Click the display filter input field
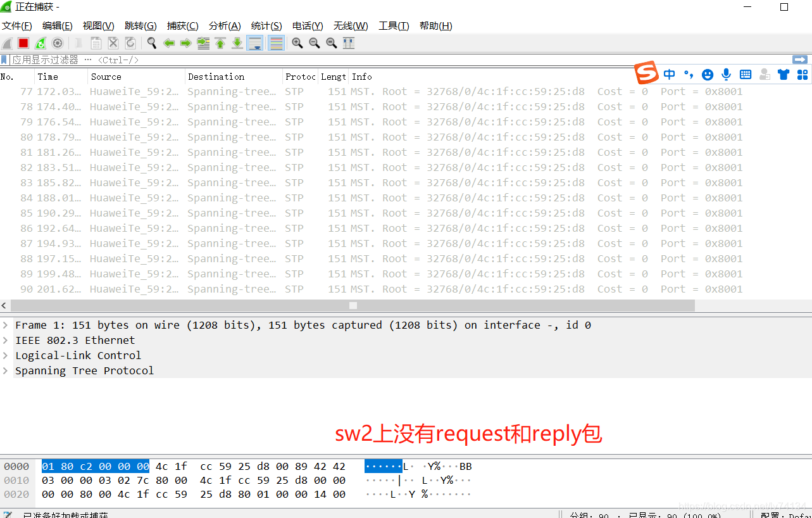Viewport: 812px width, 518px height. click(399, 60)
